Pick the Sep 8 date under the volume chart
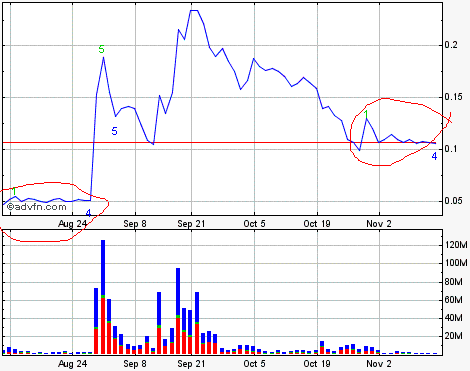470x371 pixels. (135, 364)
